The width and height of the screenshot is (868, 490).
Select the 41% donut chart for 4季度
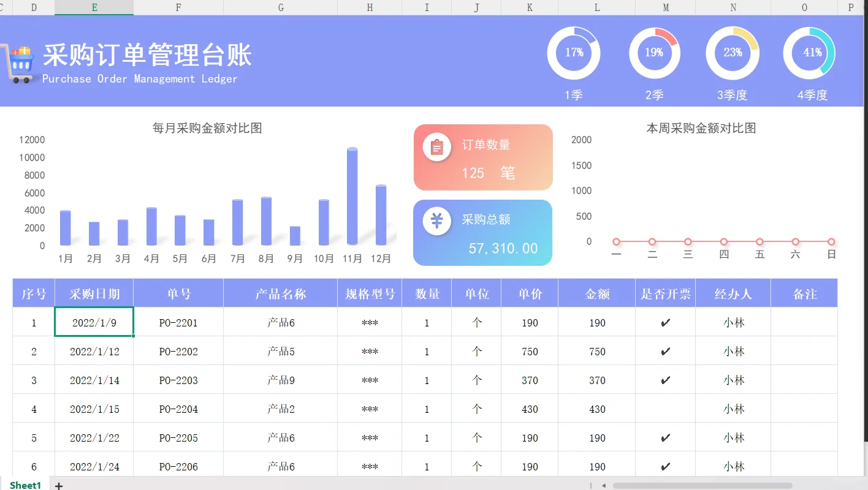click(x=810, y=53)
